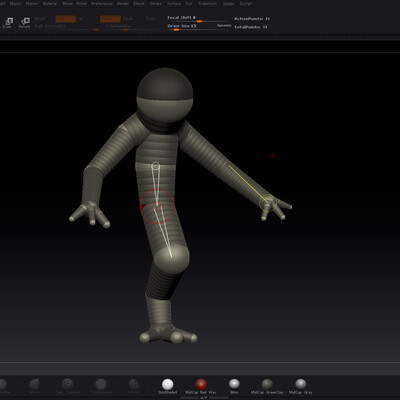Select the Scale transform tool icon
The image size is (400, 400).
[8, 23]
